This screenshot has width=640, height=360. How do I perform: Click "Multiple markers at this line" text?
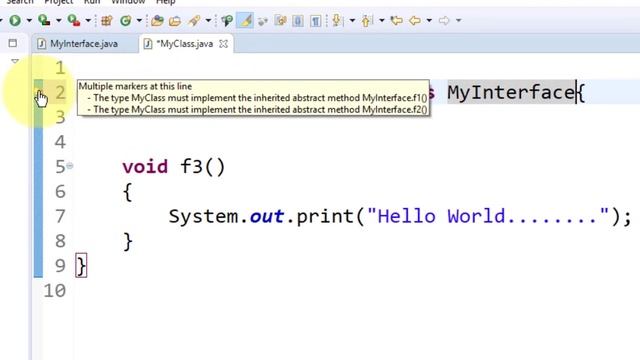point(135,86)
